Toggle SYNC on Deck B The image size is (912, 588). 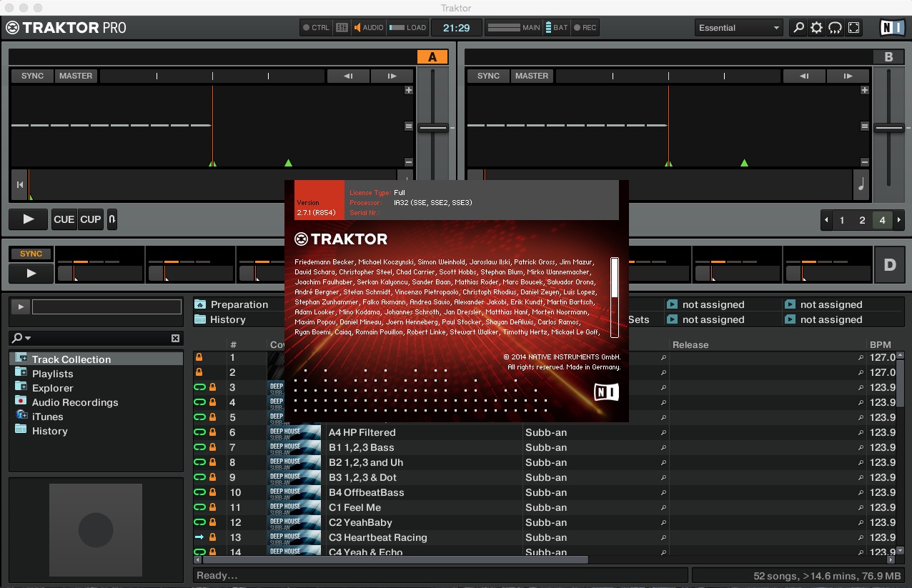pos(488,76)
